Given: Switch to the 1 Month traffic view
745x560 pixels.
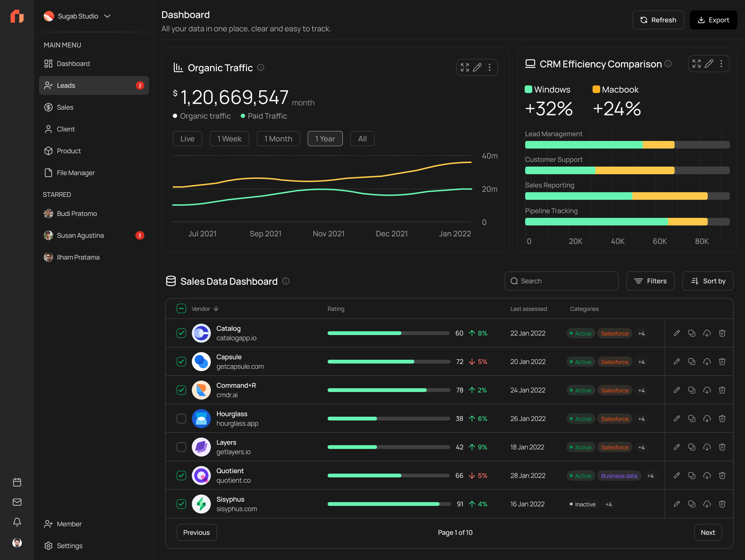Looking at the screenshot, I should click(278, 138).
